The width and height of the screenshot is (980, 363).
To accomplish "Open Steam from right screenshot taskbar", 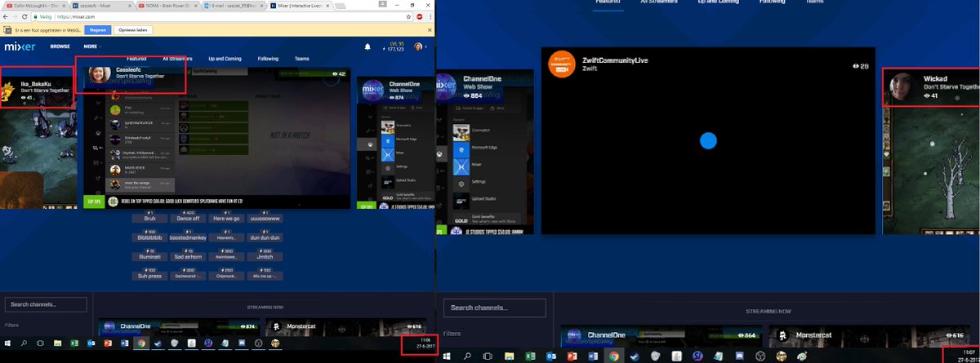I will (635, 356).
